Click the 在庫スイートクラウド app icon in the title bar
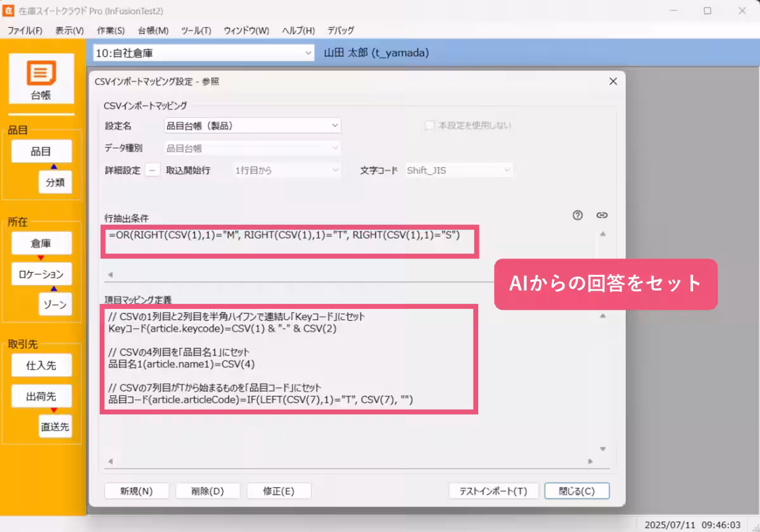The width and height of the screenshot is (760, 532). point(9,11)
